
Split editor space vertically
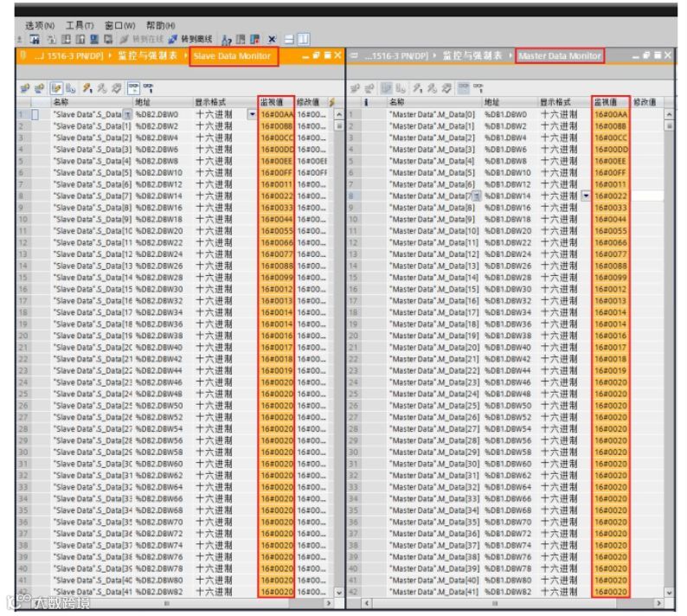point(304,40)
